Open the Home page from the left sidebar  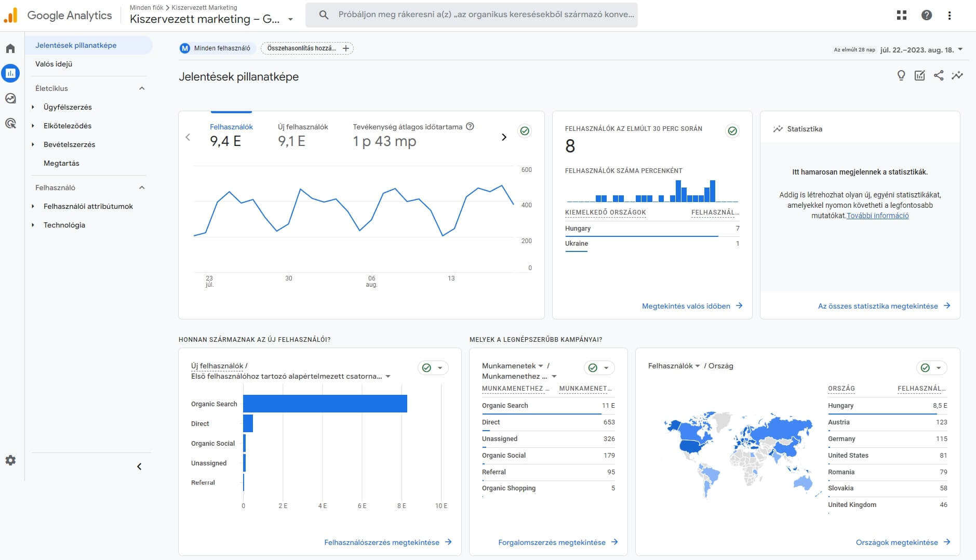(10, 47)
